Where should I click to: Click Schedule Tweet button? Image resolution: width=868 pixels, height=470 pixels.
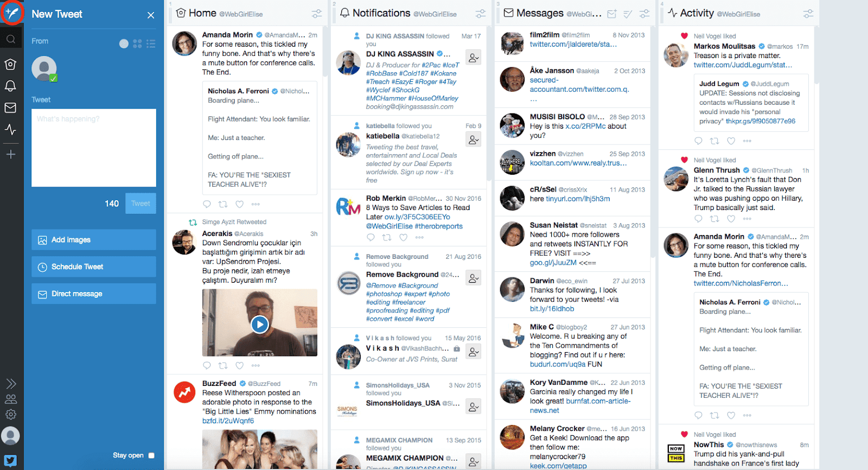pos(94,267)
